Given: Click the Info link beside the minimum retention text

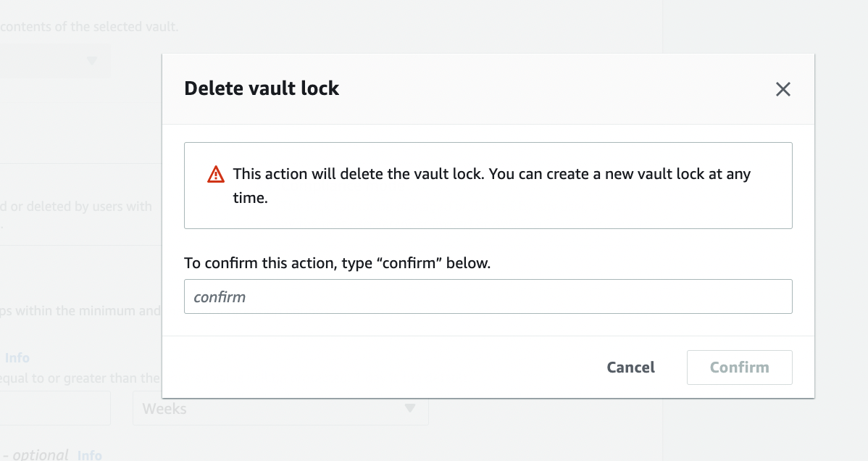Looking at the screenshot, I should click(17, 357).
